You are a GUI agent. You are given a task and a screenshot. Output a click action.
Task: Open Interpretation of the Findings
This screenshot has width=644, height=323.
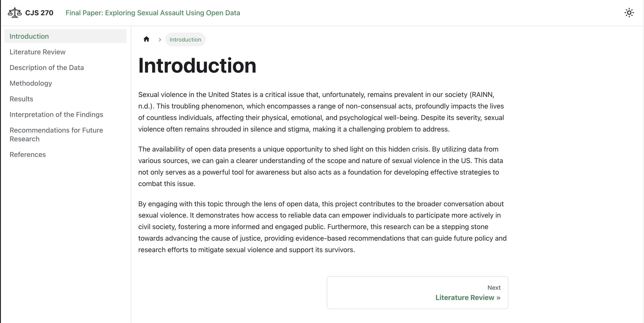(65, 115)
